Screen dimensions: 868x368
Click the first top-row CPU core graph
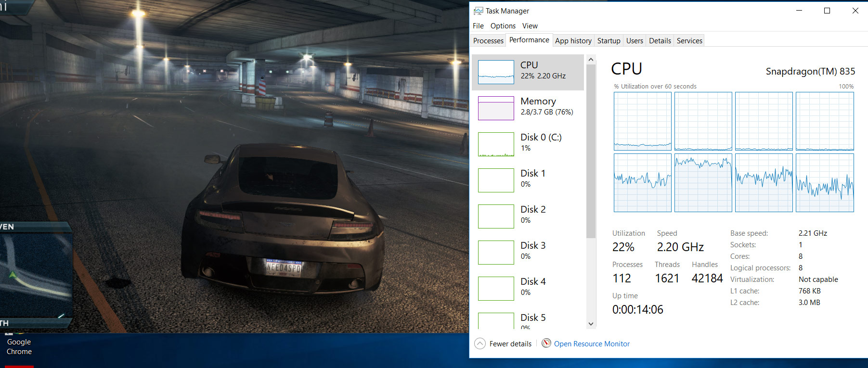(642, 121)
